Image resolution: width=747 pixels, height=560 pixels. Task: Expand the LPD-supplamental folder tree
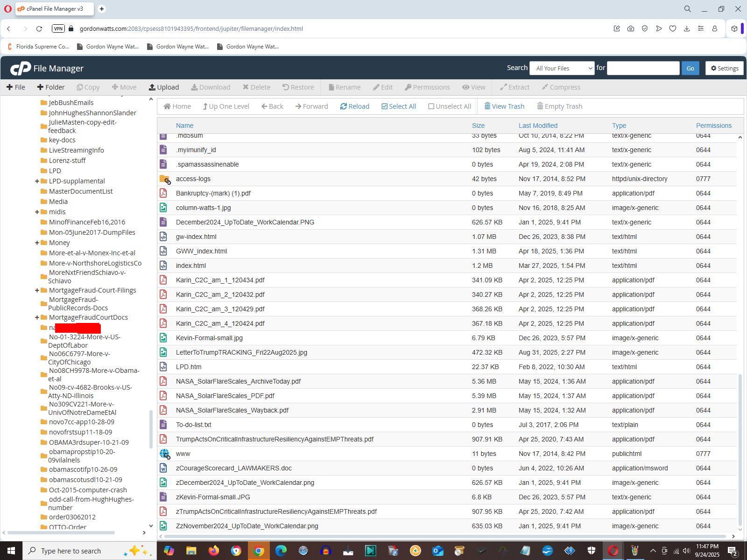(37, 181)
